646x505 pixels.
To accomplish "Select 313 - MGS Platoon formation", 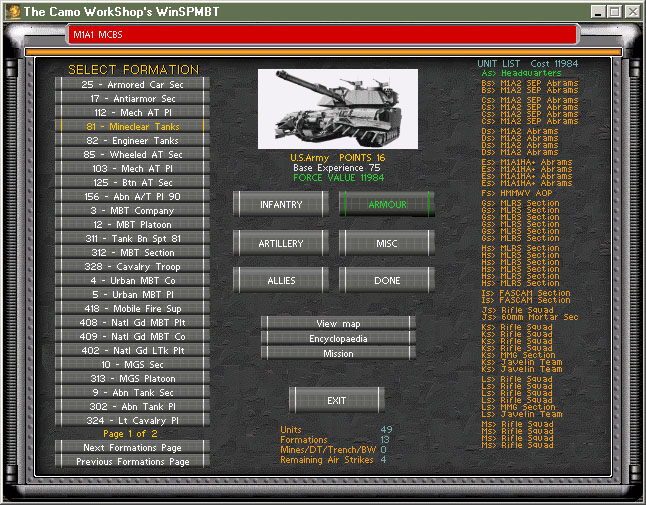I will [x=132, y=379].
